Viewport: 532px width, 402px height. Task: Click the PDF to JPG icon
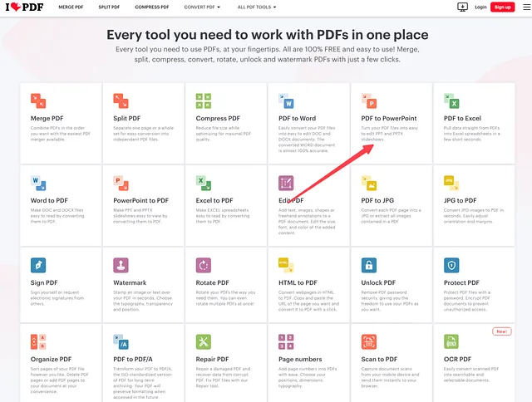(369, 183)
